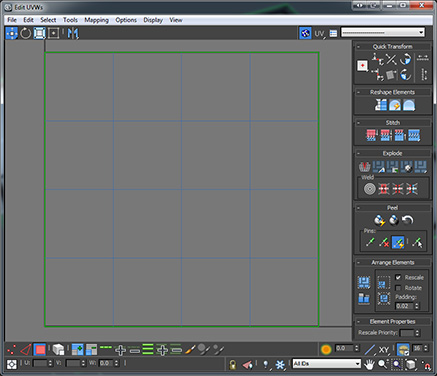The height and width of the screenshot is (376, 437).
Task: Click the UV plane button
Action: [320, 33]
